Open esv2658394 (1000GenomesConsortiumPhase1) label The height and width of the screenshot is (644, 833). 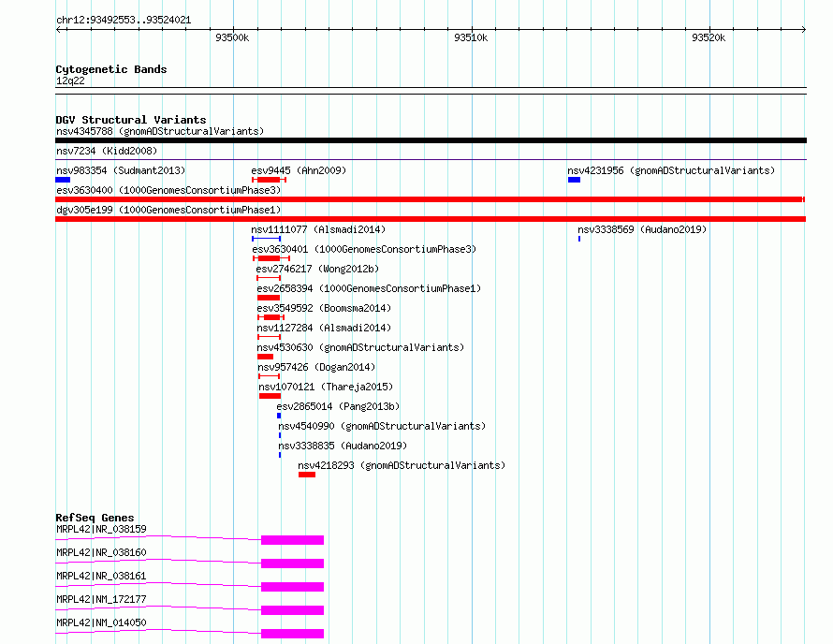point(369,288)
